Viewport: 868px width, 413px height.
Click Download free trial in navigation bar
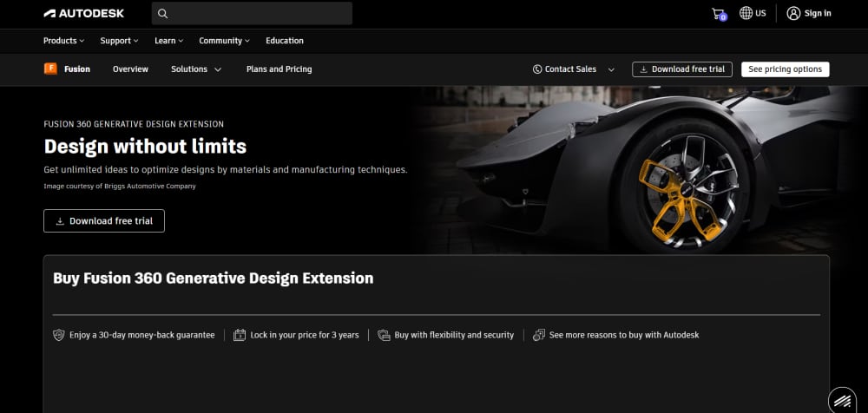[x=682, y=69]
